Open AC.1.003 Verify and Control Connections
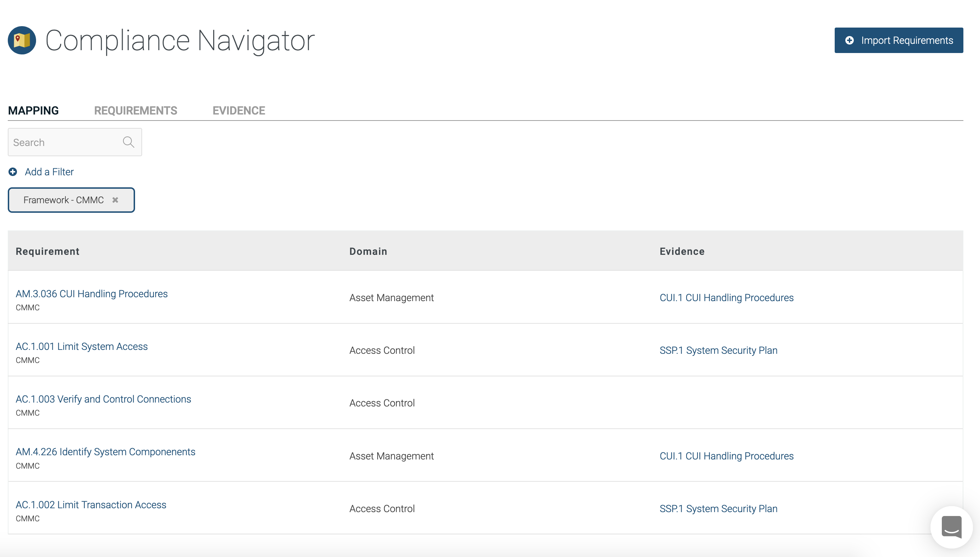 tap(103, 399)
